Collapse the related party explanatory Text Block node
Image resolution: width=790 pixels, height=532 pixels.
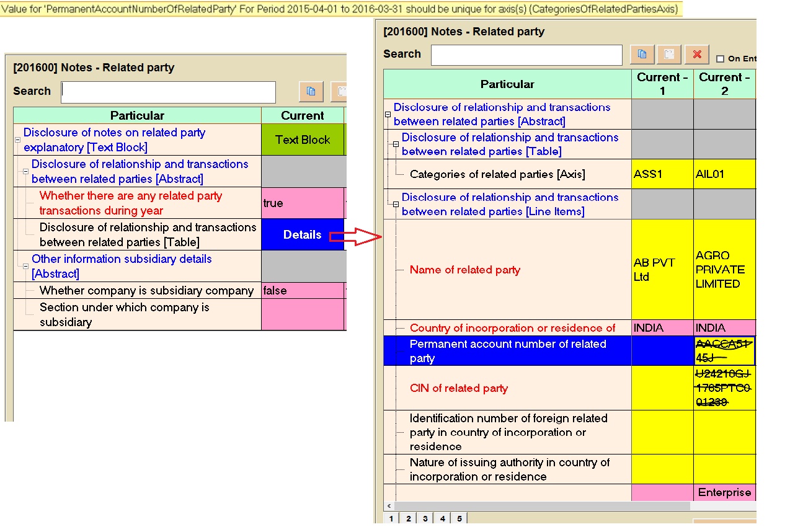[x=17, y=140]
